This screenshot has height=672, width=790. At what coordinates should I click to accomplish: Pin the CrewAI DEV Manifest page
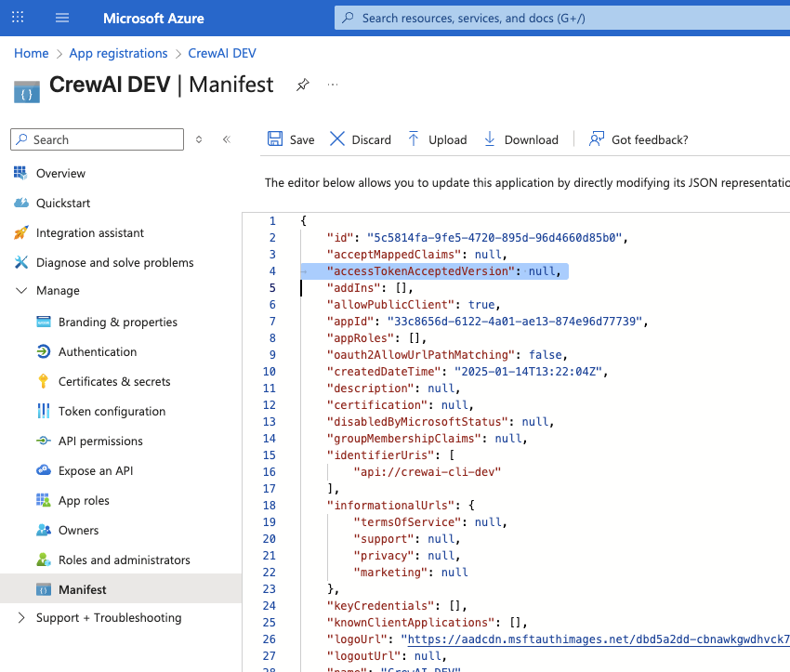(302, 84)
